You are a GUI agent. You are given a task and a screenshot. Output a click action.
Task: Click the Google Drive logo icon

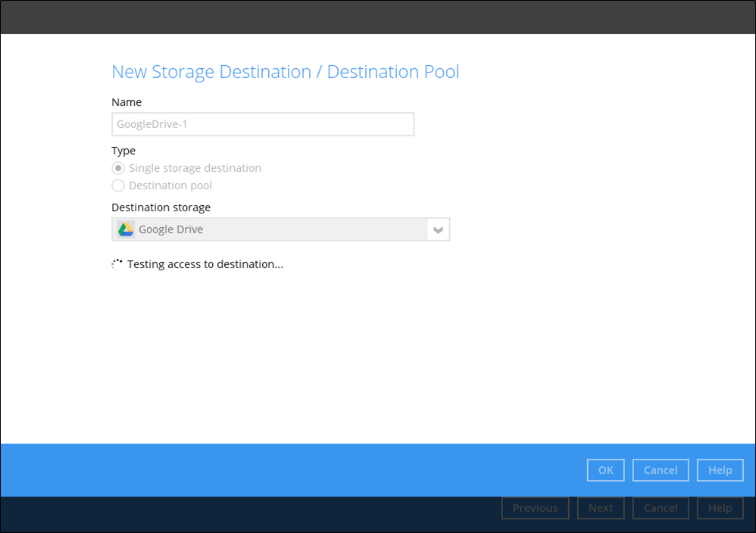[126, 229]
